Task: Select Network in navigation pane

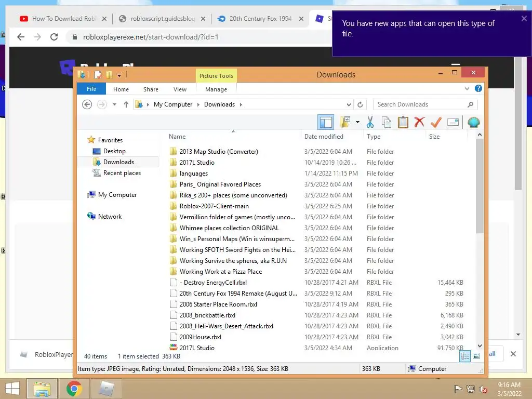Action: click(x=105, y=217)
